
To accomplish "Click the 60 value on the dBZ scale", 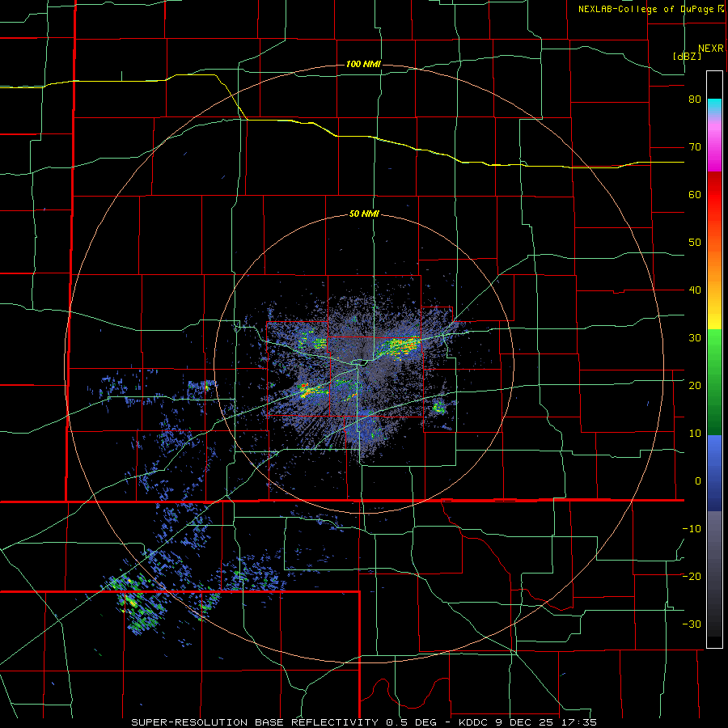I will [x=695, y=194].
